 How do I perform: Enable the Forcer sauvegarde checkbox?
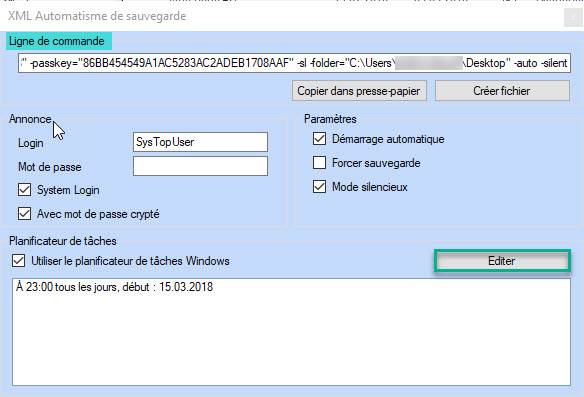(320, 163)
